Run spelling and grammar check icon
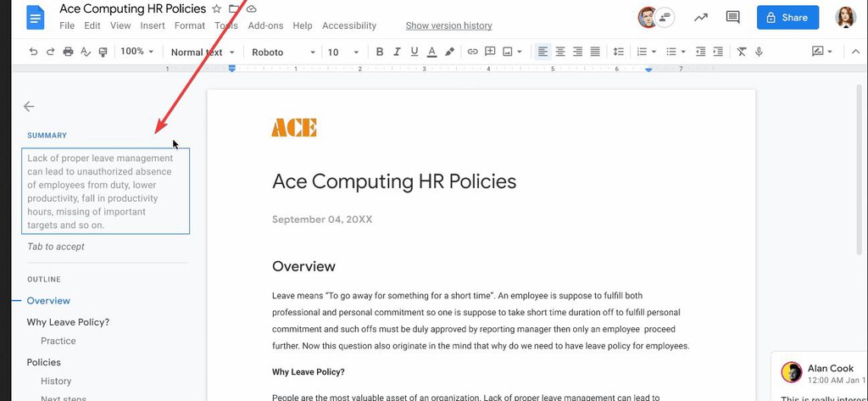The image size is (868, 401). [86, 52]
